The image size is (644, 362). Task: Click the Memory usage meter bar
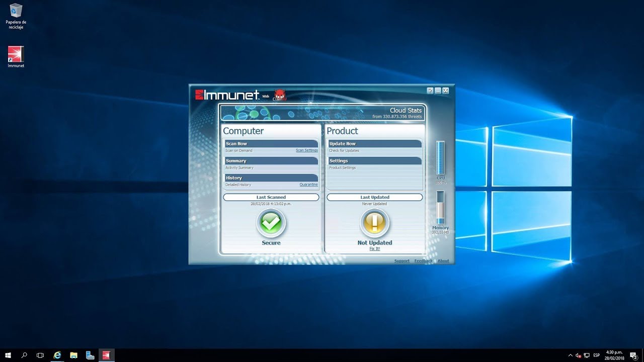click(x=441, y=208)
